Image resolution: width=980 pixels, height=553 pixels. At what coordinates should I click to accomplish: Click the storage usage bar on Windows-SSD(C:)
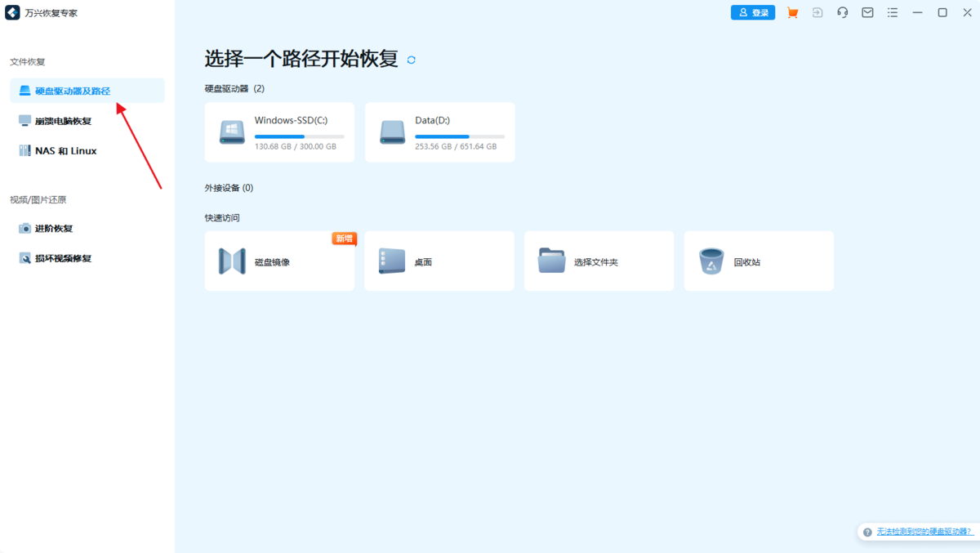click(299, 136)
